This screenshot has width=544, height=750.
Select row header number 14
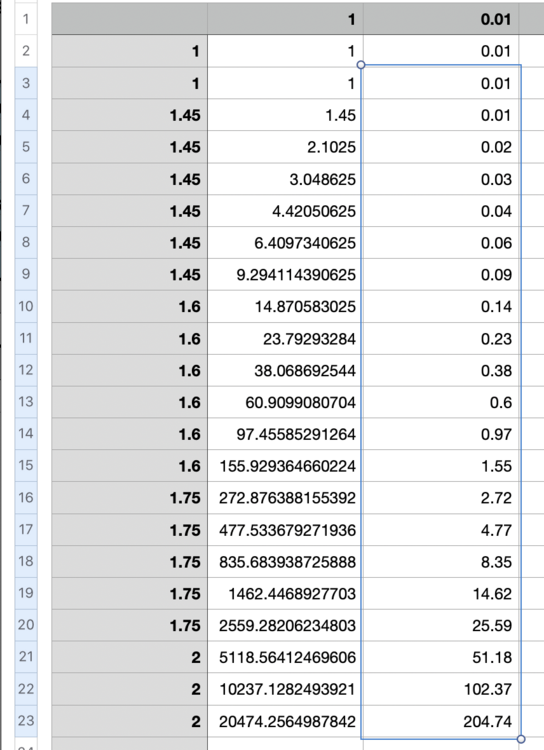click(x=26, y=434)
